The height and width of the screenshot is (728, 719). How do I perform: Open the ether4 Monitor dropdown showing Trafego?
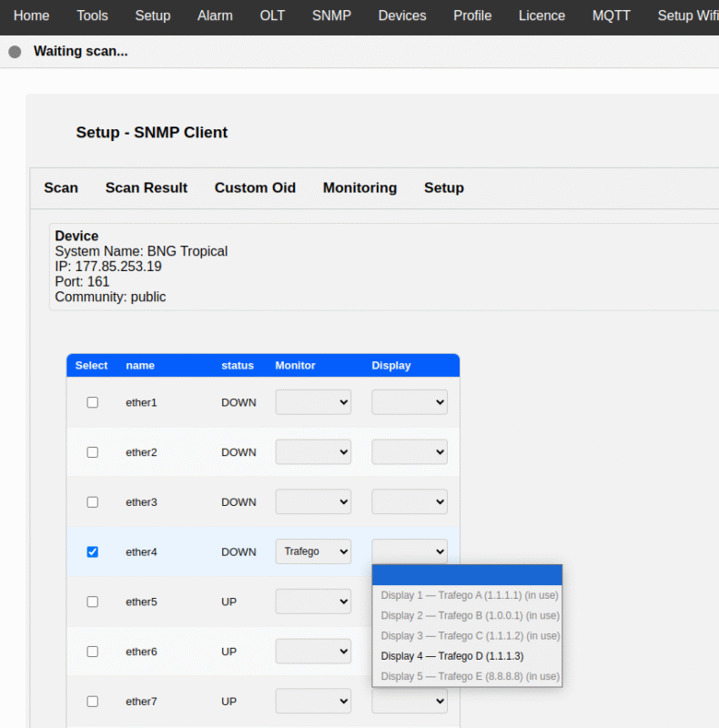pos(313,551)
